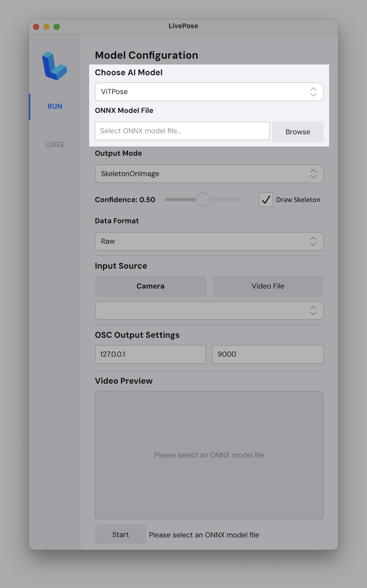The height and width of the screenshot is (588, 367).
Task: Click the OSC IP address field 127.0.0.1
Action: pos(150,354)
